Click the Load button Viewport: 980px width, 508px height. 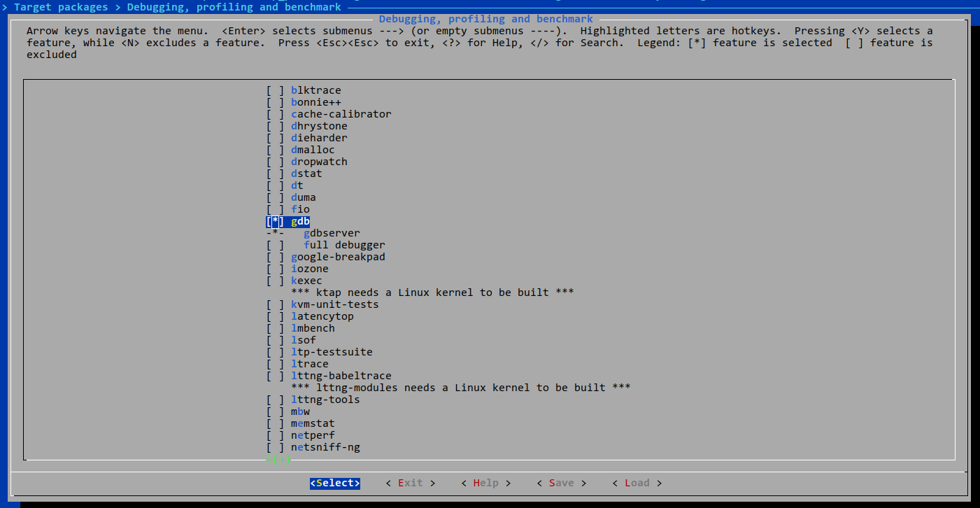[x=637, y=483]
